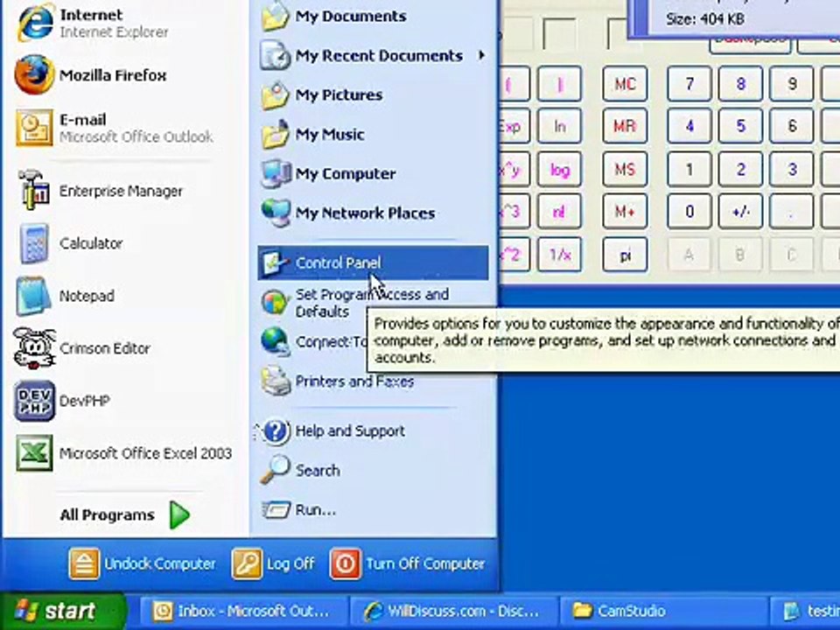840x630 pixels.
Task: Open My Recent Documents icon
Action: [276, 56]
